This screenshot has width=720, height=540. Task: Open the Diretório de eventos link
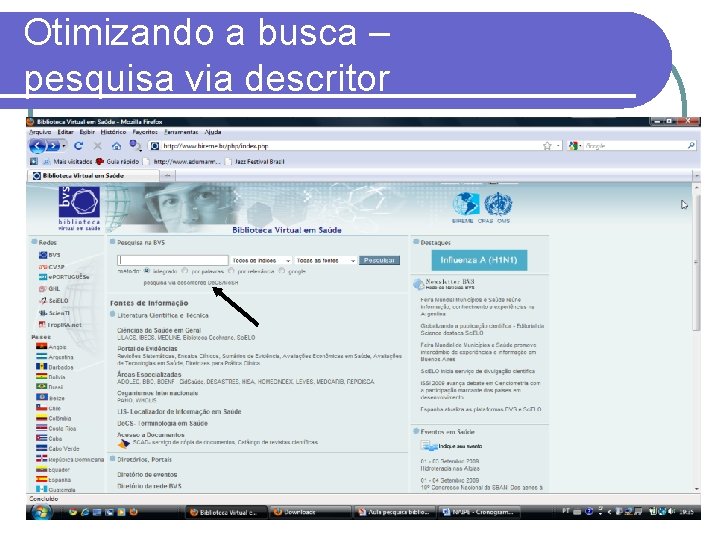click(147, 474)
